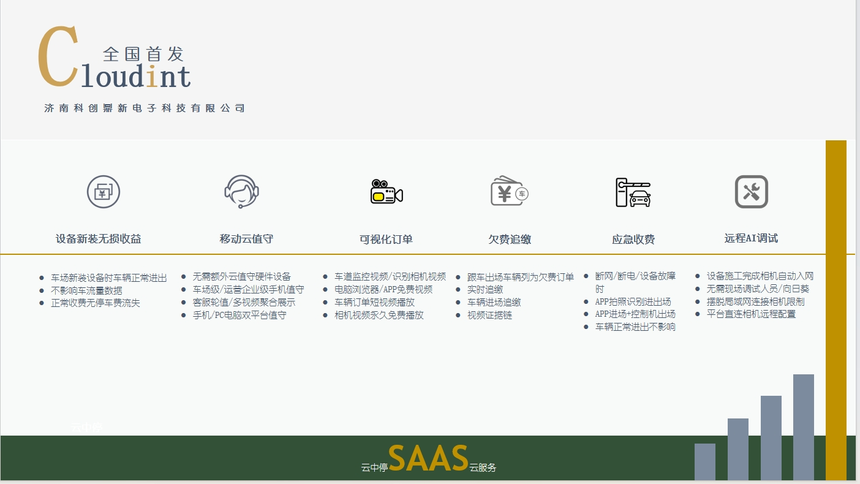Click the bullet 无需额外云值守硬件设备
Screen dimensions: 860x484
coord(241,277)
